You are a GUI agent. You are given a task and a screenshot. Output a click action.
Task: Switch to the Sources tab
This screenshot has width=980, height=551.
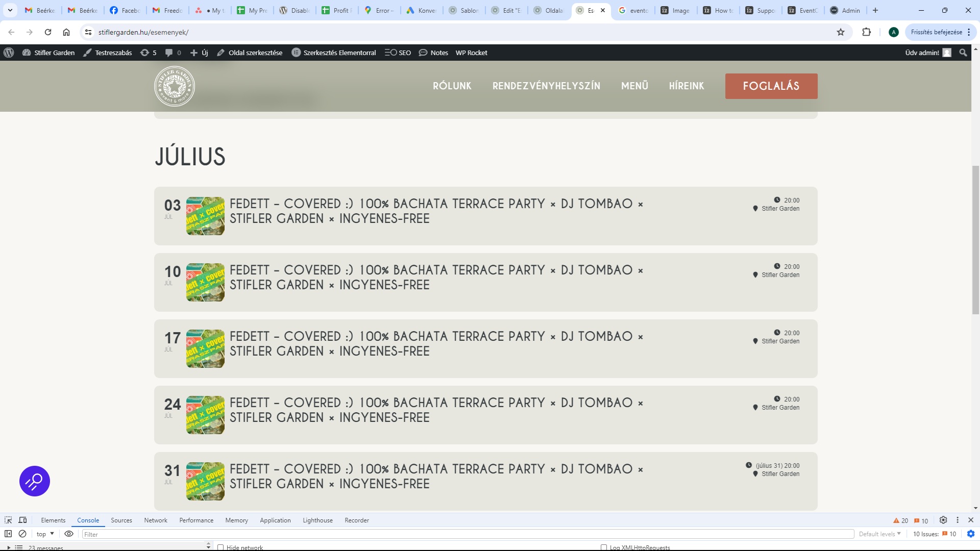pos(121,520)
